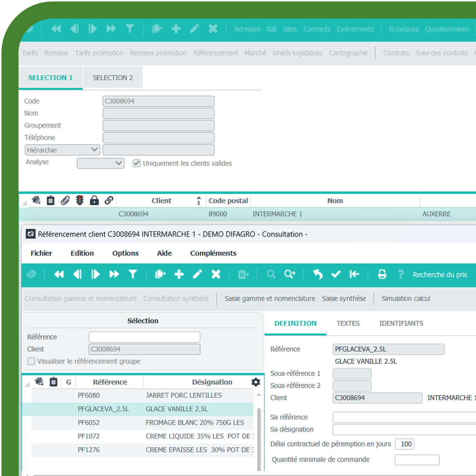Viewport: 476px width, 476px height.
Task: Click the validate checkmark icon
Action: point(336,274)
